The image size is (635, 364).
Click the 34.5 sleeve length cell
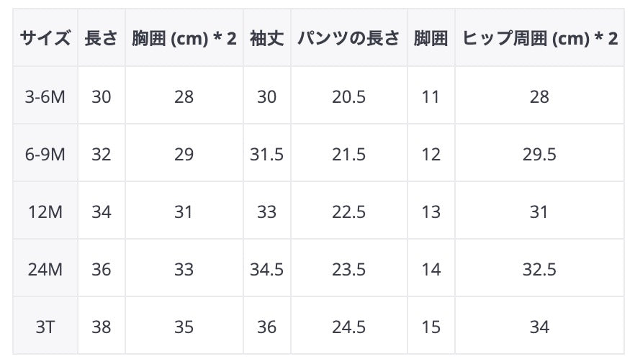click(266, 269)
